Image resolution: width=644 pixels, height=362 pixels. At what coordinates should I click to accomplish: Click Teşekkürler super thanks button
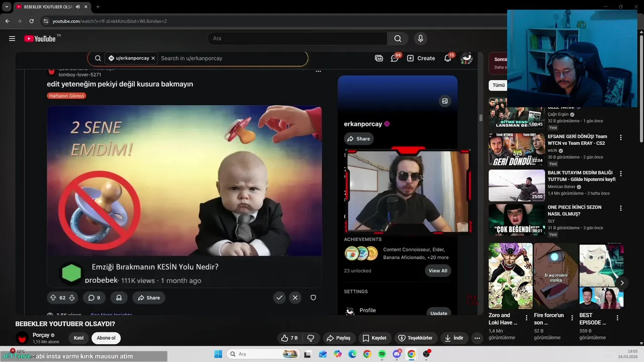click(x=416, y=338)
